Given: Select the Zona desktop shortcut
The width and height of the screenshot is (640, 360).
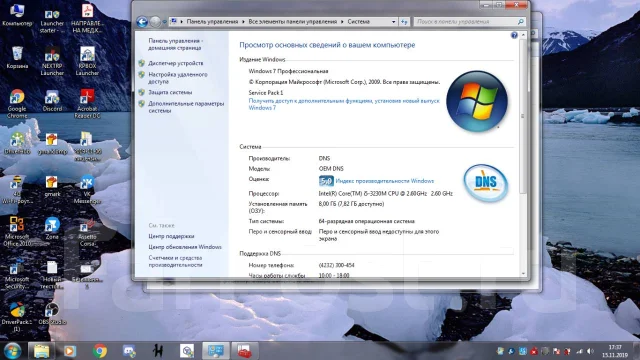Looking at the screenshot, I should click(52, 228).
